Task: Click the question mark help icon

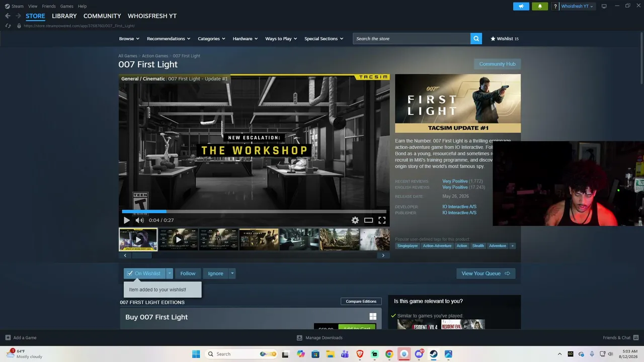Action: click(555, 7)
